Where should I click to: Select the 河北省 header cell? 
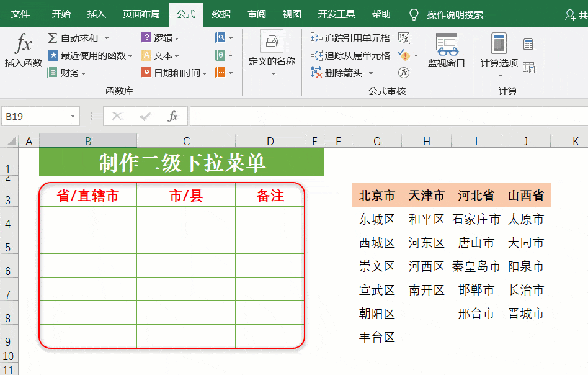point(476,196)
